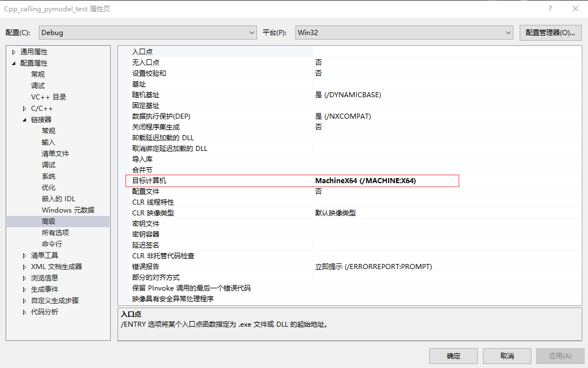Expand the 通用属性 tree node
Image resolution: width=588 pixels, height=368 pixels.
coord(14,52)
